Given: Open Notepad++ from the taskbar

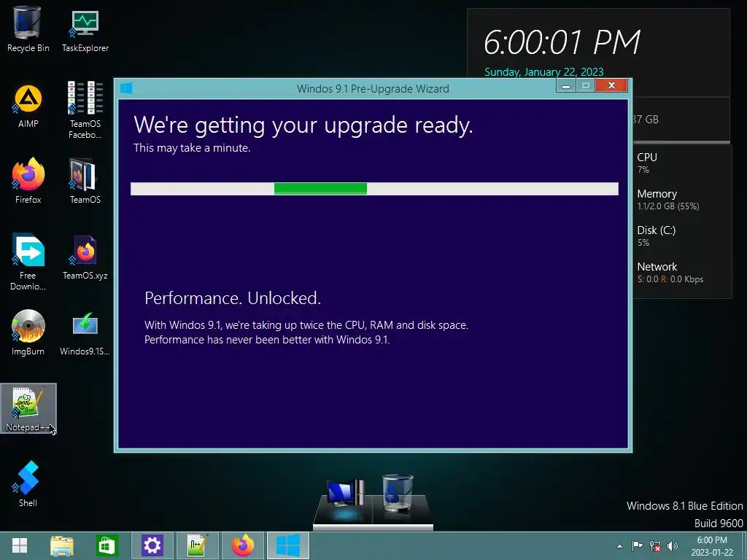Looking at the screenshot, I should [x=197, y=545].
